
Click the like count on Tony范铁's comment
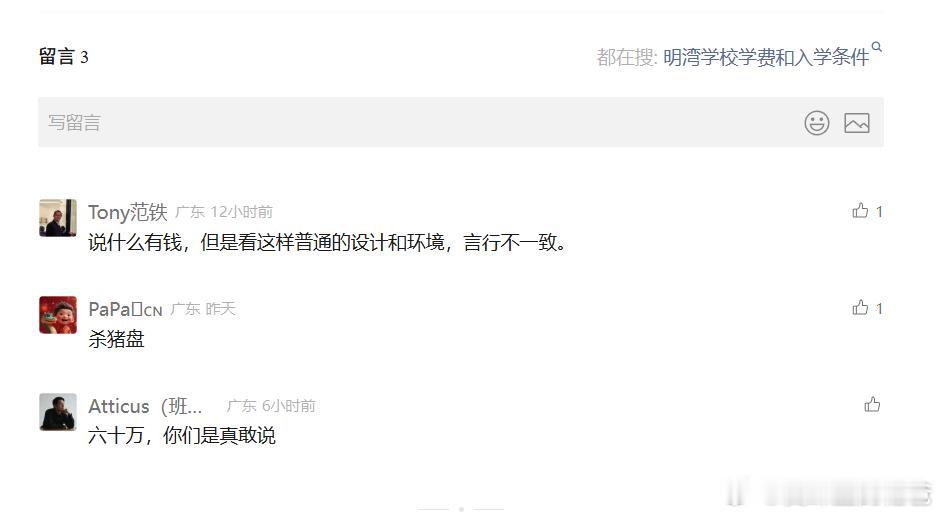point(879,211)
